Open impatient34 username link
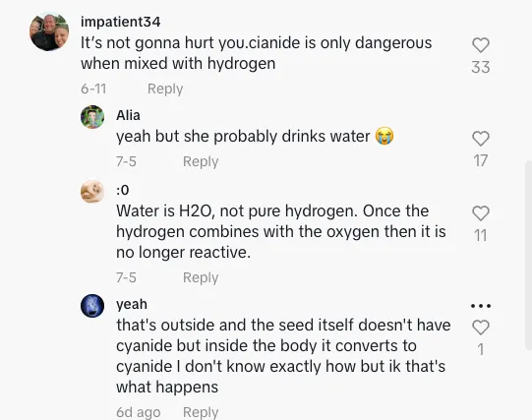The image size is (532, 420). click(120, 22)
